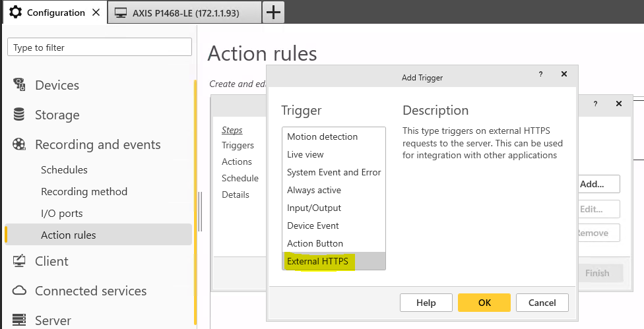The width and height of the screenshot is (644, 329).
Task: Choose Action Button trigger
Action: coord(333,243)
